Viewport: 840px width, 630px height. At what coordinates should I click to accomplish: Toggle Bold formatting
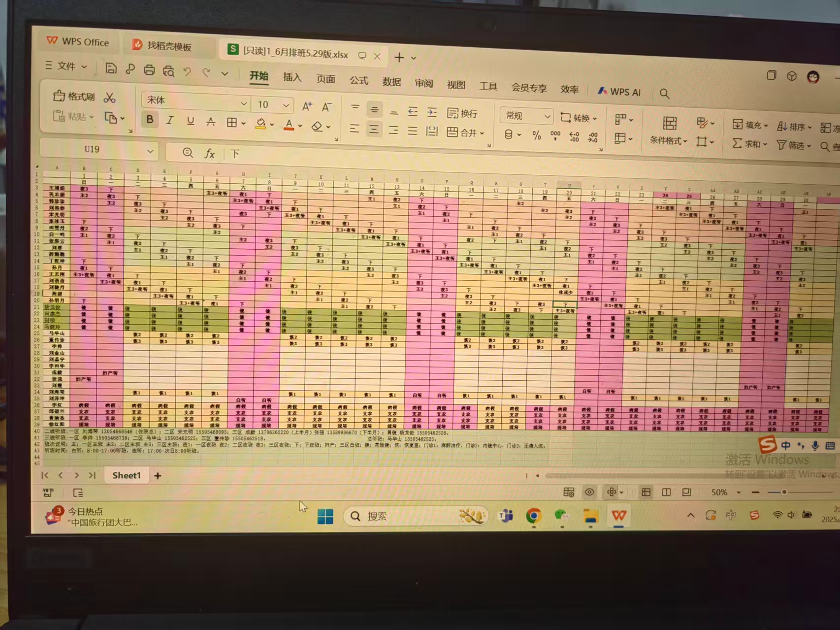150,119
